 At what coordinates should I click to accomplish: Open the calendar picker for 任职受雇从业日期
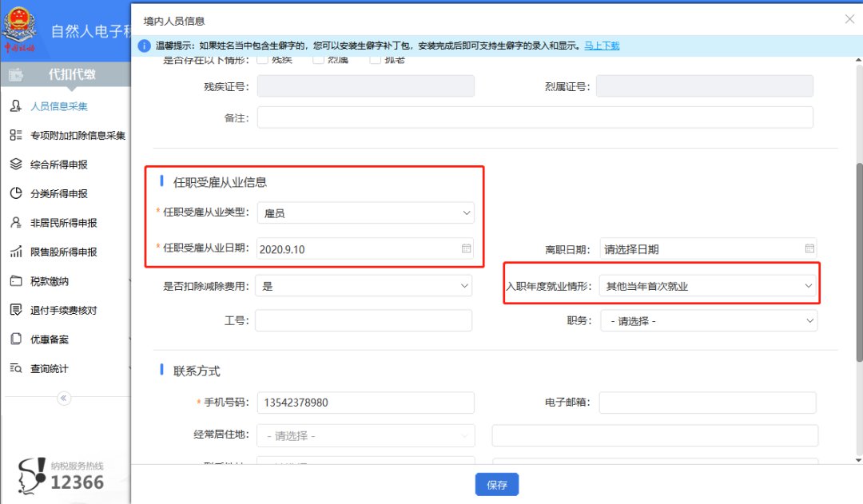pyautogui.click(x=466, y=249)
